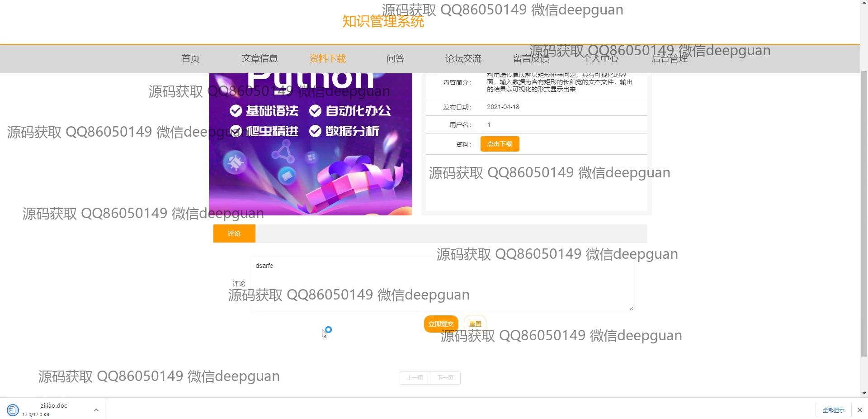Click the 全部显示 show all button

pyautogui.click(x=833, y=410)
